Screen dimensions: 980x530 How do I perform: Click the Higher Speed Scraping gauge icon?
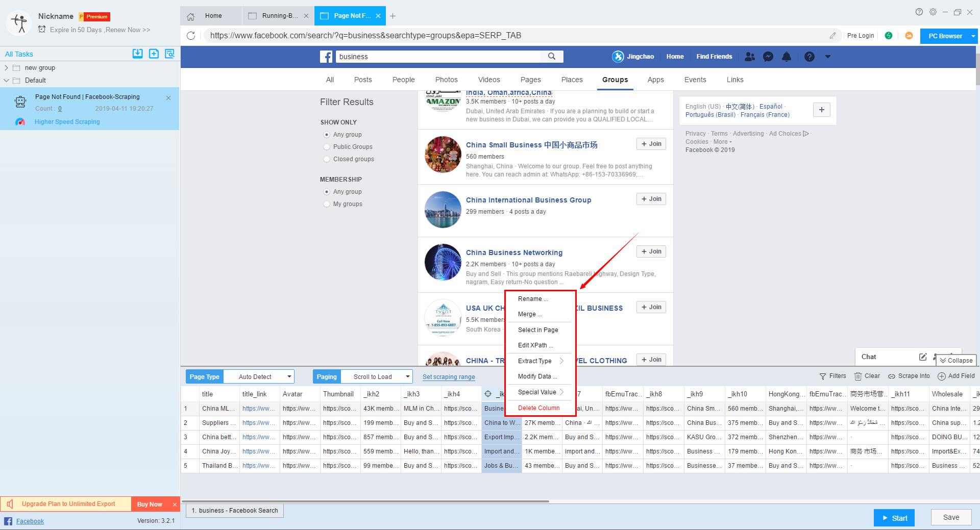coord(20,122)
